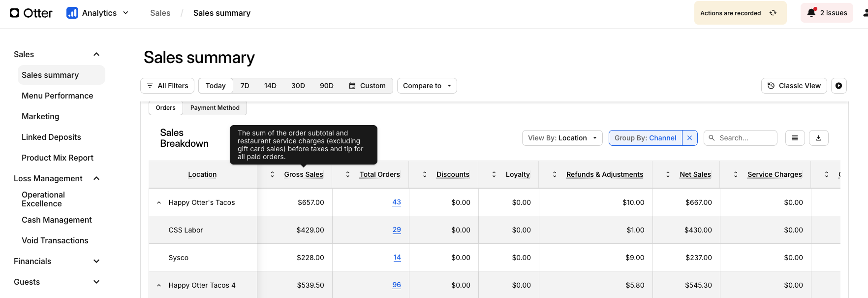Open Menu Performance report
The image size is (868, 298).
57,96
